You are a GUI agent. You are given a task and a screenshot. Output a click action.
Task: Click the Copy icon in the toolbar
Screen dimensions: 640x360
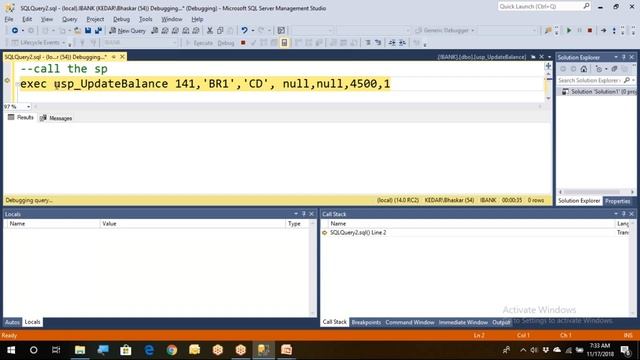(220, 31)
